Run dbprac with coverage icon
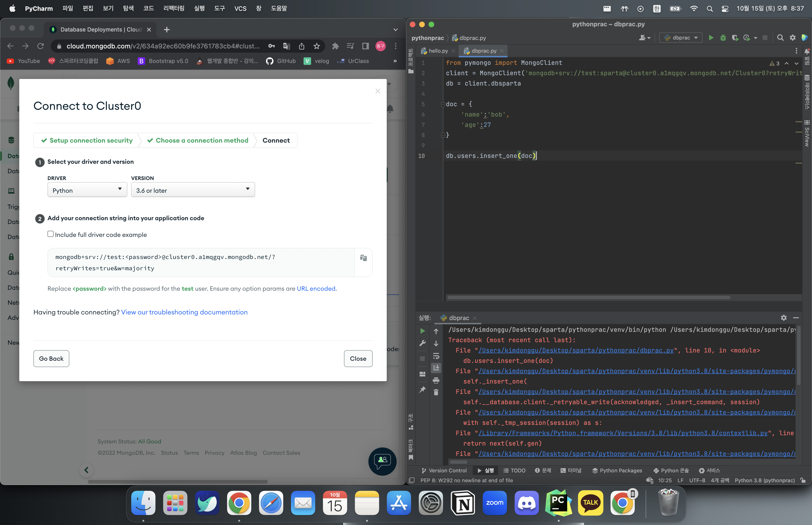 [x=735, y=38]
